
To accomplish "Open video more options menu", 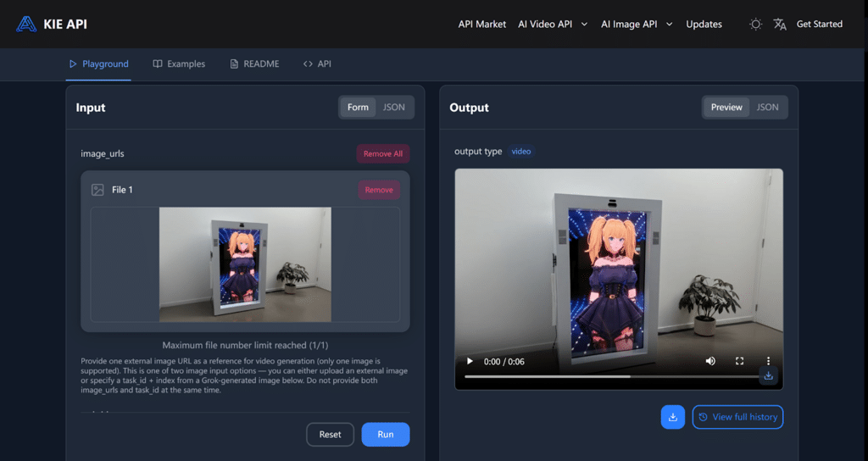I will 768,361.
